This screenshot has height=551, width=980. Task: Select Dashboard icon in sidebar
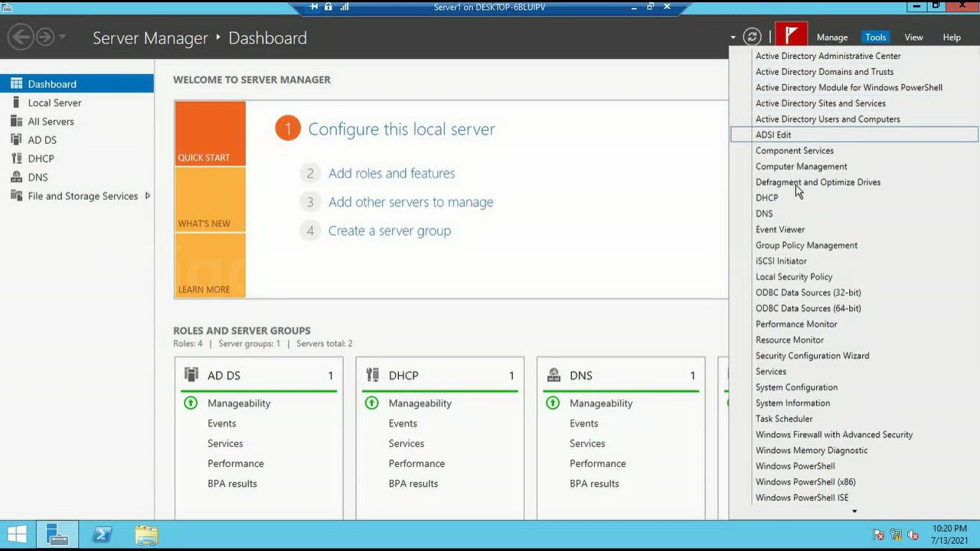[16, 84]
